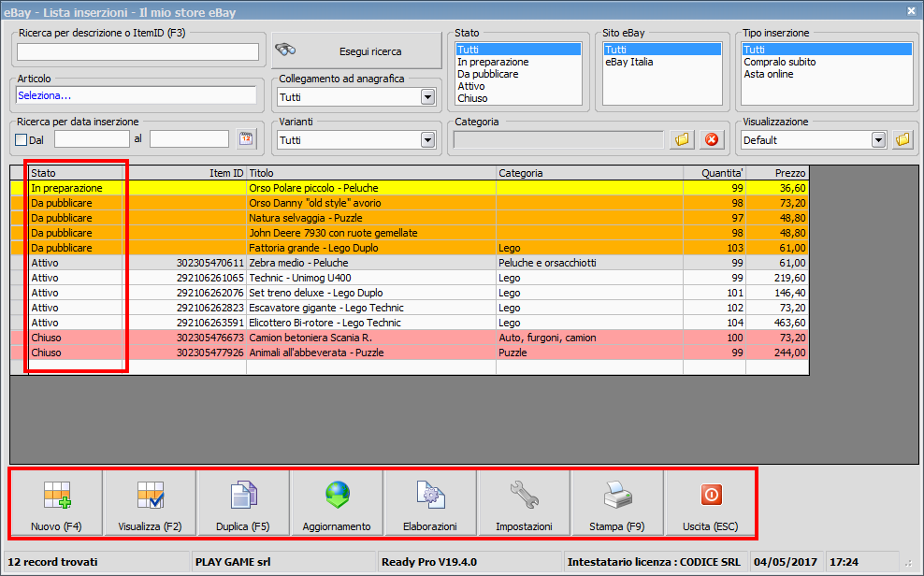The height and width of the screenshot is (576, 924).
Task: Select row Orso Danny "old style" avorio
Action: 410,203
